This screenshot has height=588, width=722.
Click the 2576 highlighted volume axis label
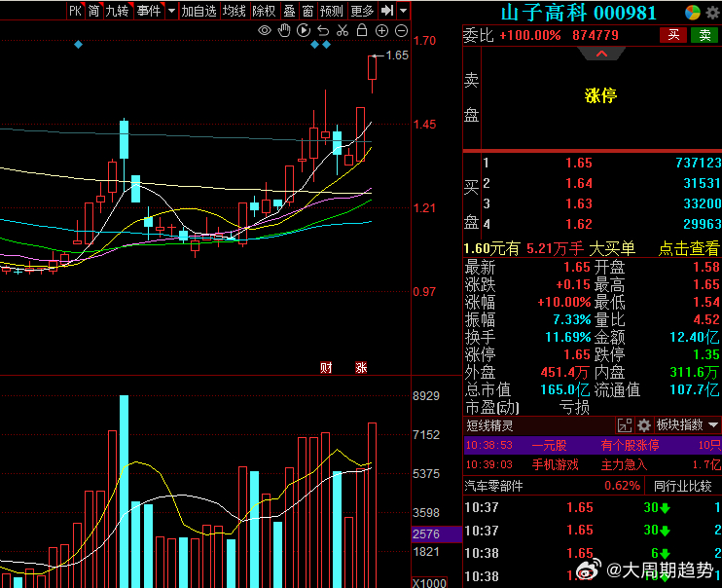pyautogui.click(x=437, y=534)
